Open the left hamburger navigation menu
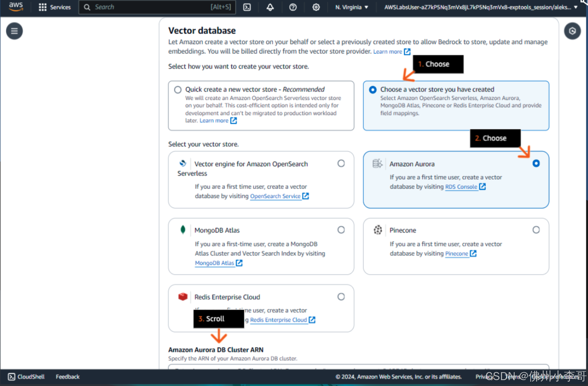Image resolution: width=588 pixels, height=386 pixels. (14, 31)
